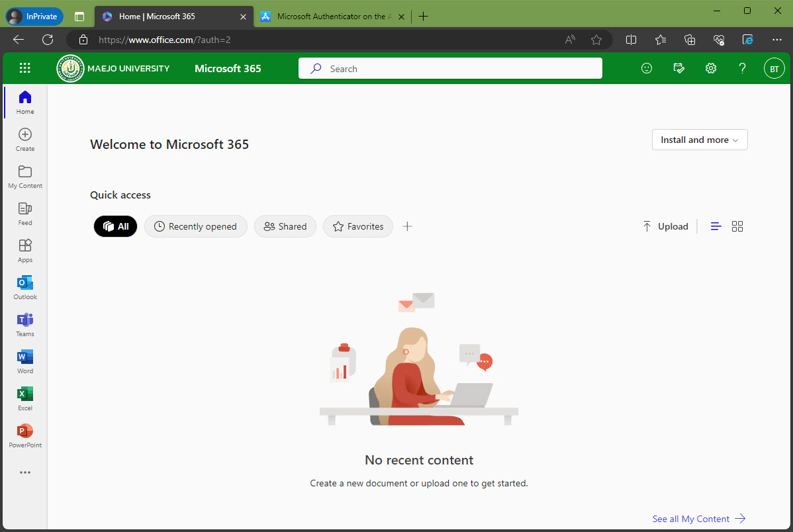Switch to list view layout
The height and width of the screenshot is (532, 793).
pos(716,226)
